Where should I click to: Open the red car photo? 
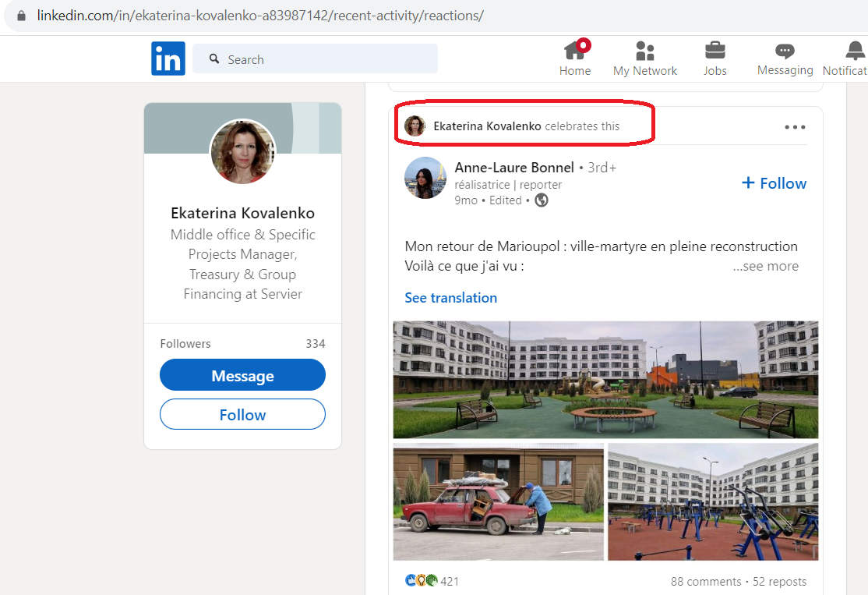tap(498, 502)
